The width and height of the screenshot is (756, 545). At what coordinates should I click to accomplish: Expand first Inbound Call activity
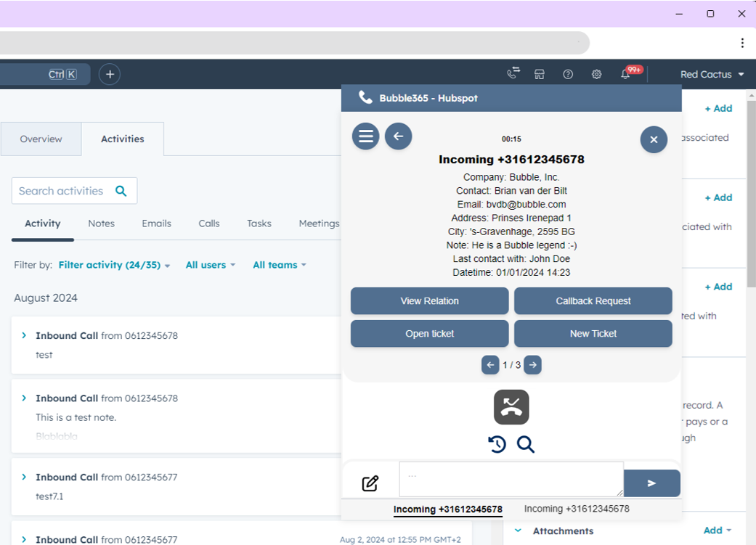pos(24,336)
